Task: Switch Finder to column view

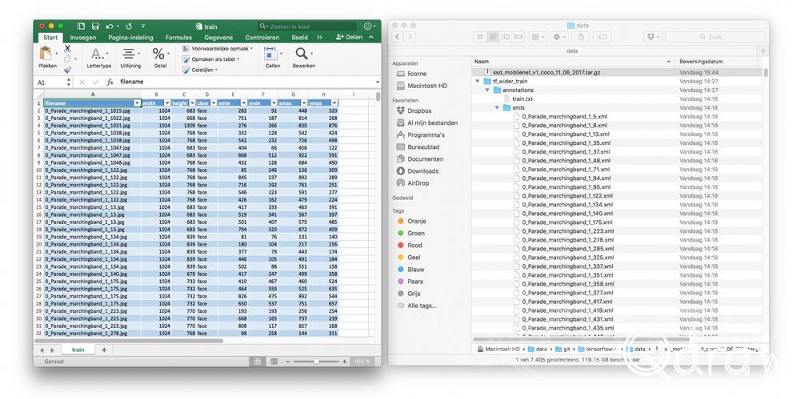Action: tap(505, 37)
